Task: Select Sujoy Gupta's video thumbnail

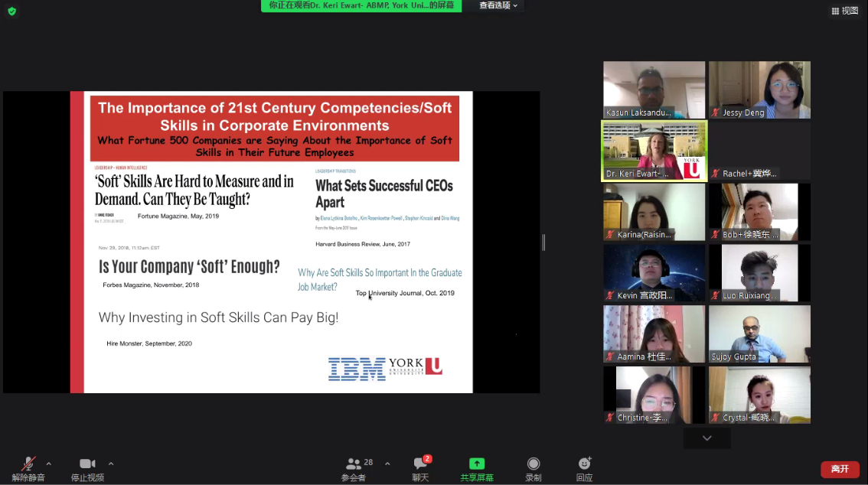Action: pyautogui.click(x=759, y=334)
